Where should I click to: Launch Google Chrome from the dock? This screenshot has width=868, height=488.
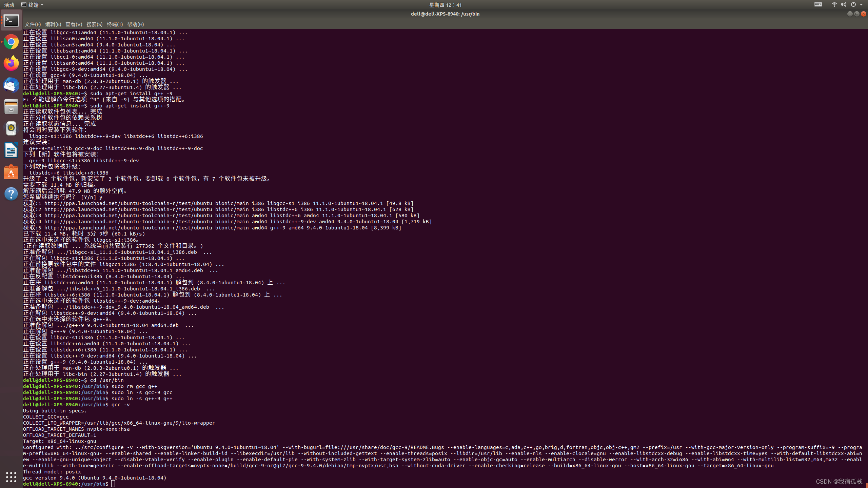pos(11,42)
